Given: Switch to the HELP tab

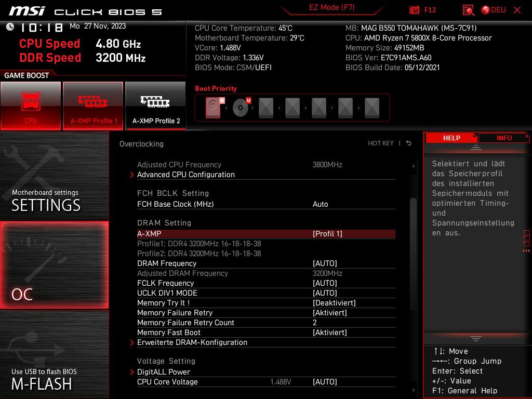Looking at the screenshot, I should click(451, 138).
